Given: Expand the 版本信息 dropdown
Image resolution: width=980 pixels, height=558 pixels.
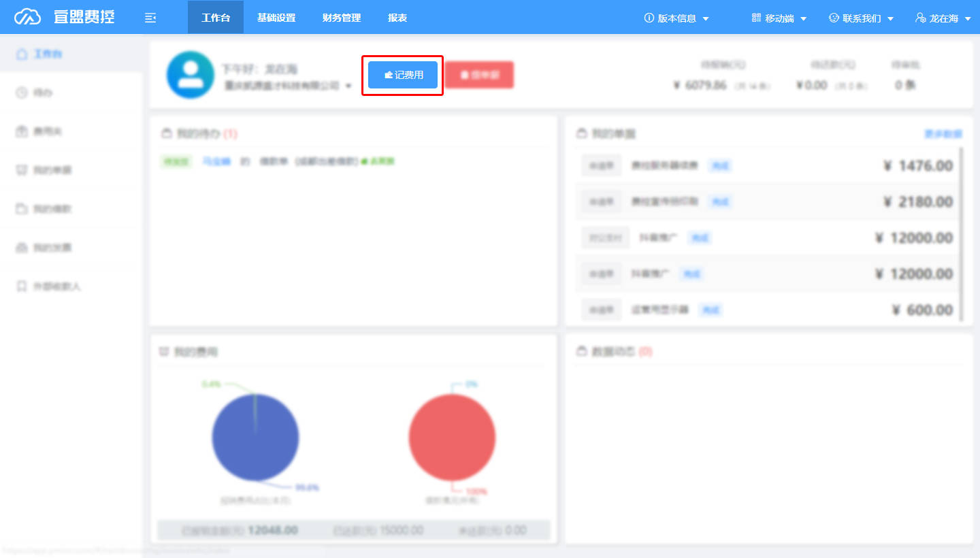Looking at the screenshot, I should tap(676, 18).
